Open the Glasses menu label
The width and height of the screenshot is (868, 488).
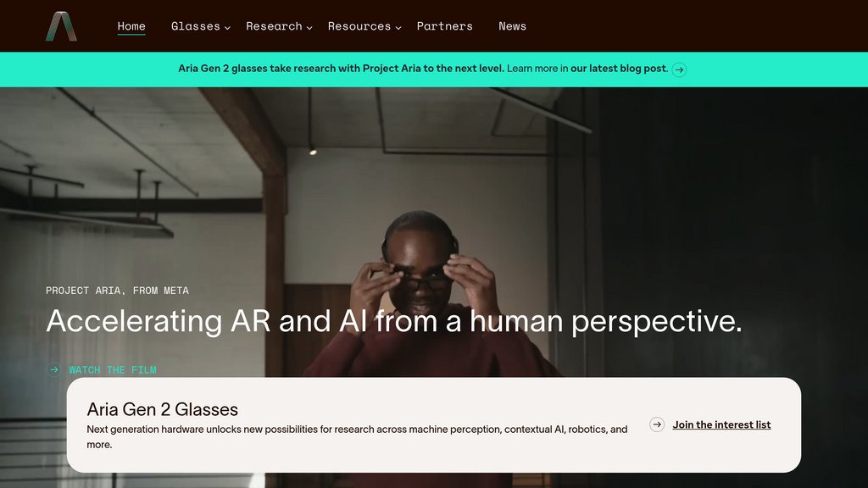click(195, 26)
